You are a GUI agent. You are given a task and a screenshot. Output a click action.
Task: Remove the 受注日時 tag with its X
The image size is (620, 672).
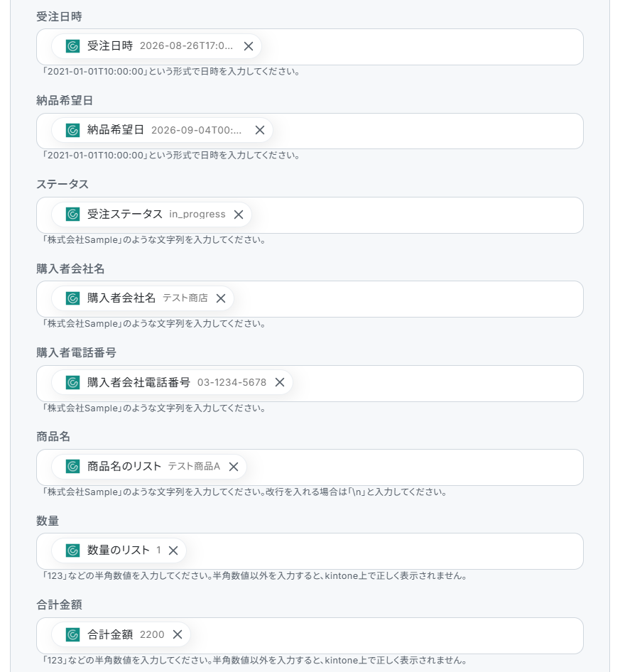click(x=249, y=46)
